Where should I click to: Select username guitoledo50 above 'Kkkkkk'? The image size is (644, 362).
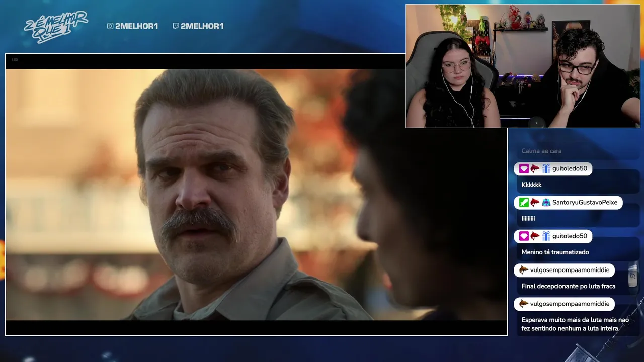click(570, 169)
